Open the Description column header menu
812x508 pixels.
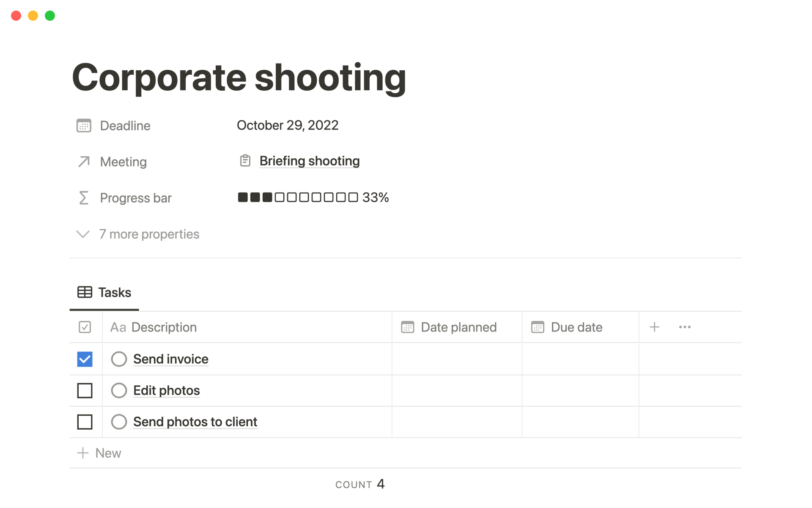(164, 327)
